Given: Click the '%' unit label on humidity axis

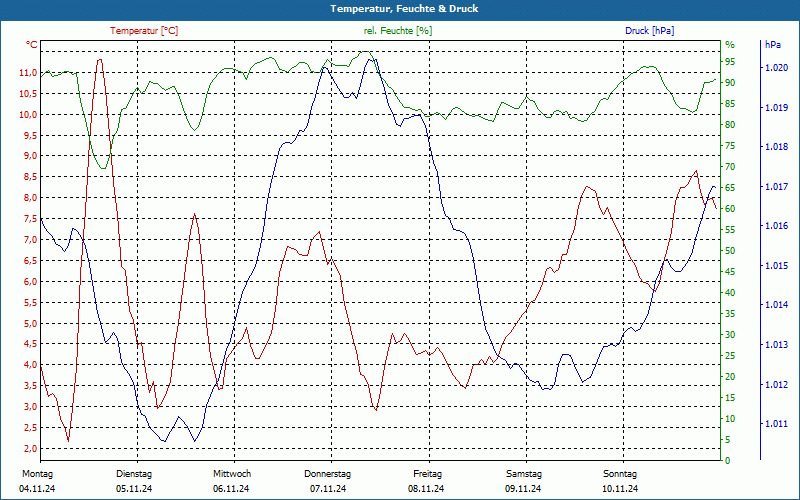Looking at the screenshot, I should point(730,45).
